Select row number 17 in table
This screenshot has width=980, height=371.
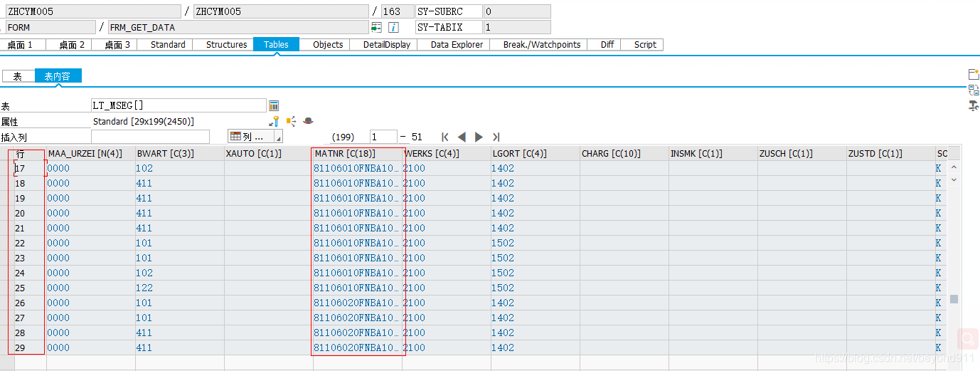point(29,168)
